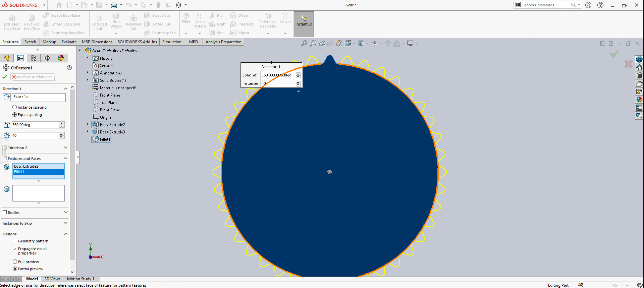644x288 pixels.
Task: Open the Evaluate tab
Action: tap(69, 42)
